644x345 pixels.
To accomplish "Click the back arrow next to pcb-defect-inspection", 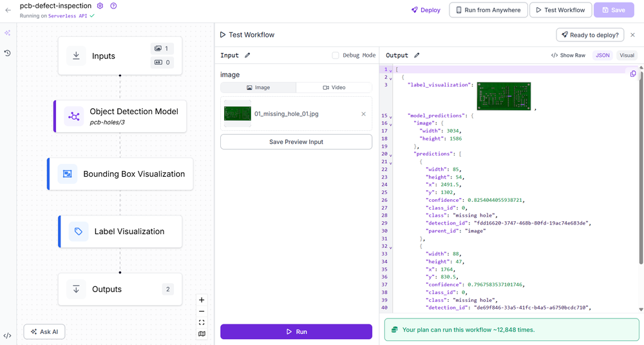I will pos(8,10).
